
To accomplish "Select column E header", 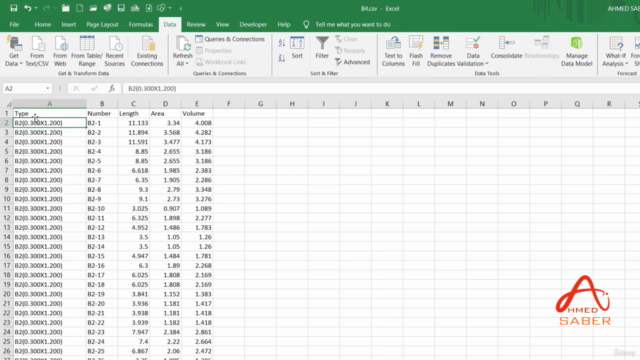I will pos(197,104).
